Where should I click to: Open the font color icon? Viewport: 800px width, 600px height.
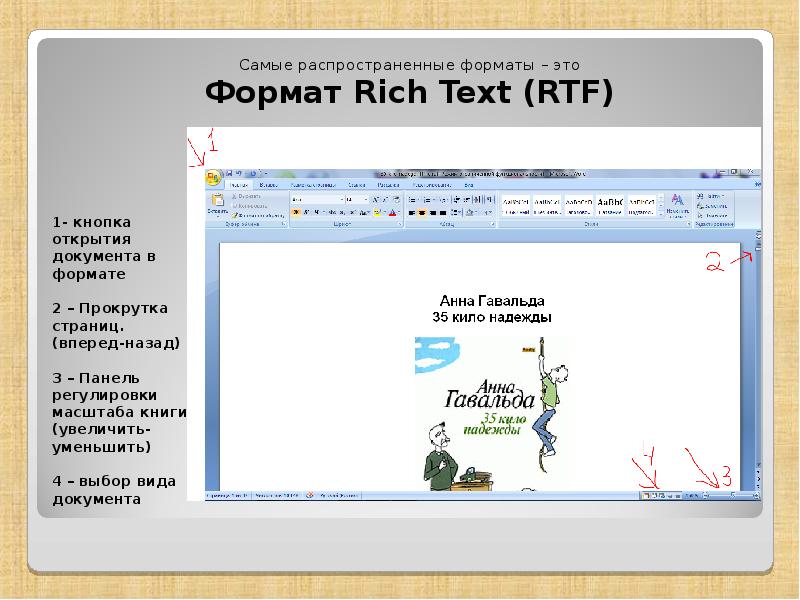click(x=392, y=212)
